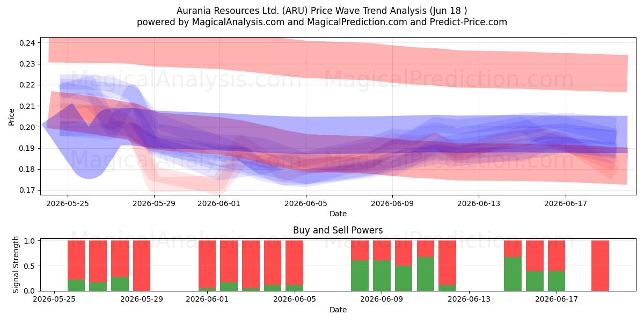Screen dimensions: 644x322
Task: Click the tallest green bar near 2026-06-11
Action: point(426,274)
